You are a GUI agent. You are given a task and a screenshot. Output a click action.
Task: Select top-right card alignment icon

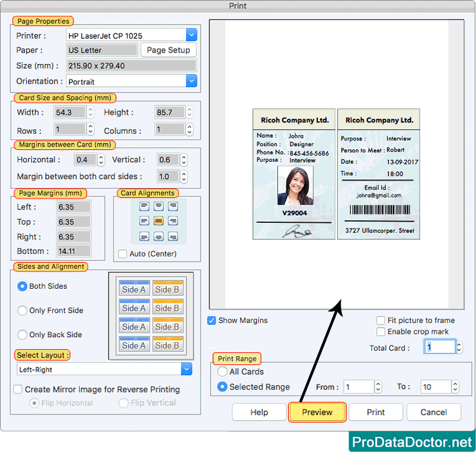pos(173,206)
